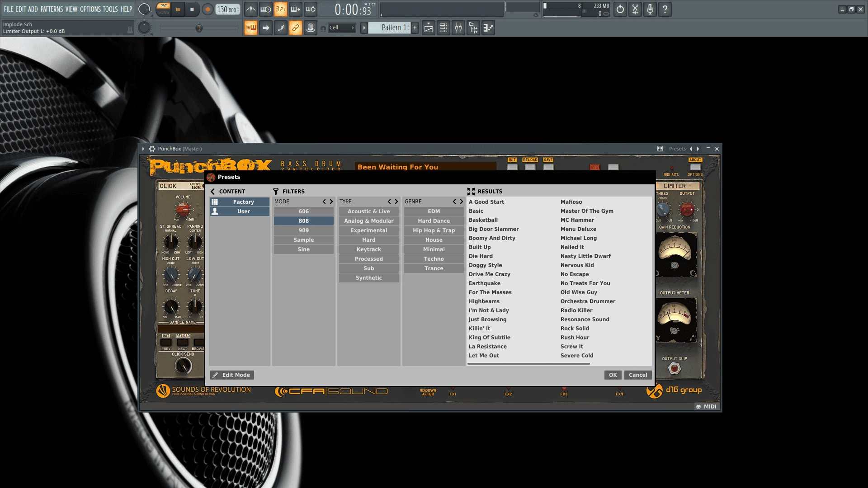The height and width of the screenshot is (488, 868).
Task: Toggle typing keyboard to piano keyboard icon
Action: 251,28
